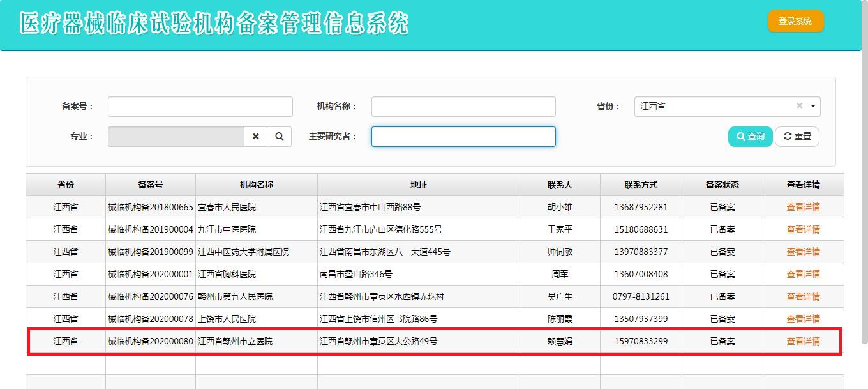Click address 江西省九江市庐山区德化路555号
The height and width of the screenshot is (389, 868).
coord(381,229)
